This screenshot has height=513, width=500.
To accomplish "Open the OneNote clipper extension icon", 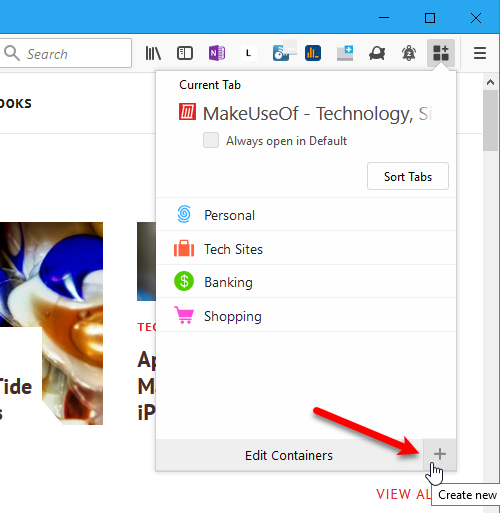I will 217,53.
